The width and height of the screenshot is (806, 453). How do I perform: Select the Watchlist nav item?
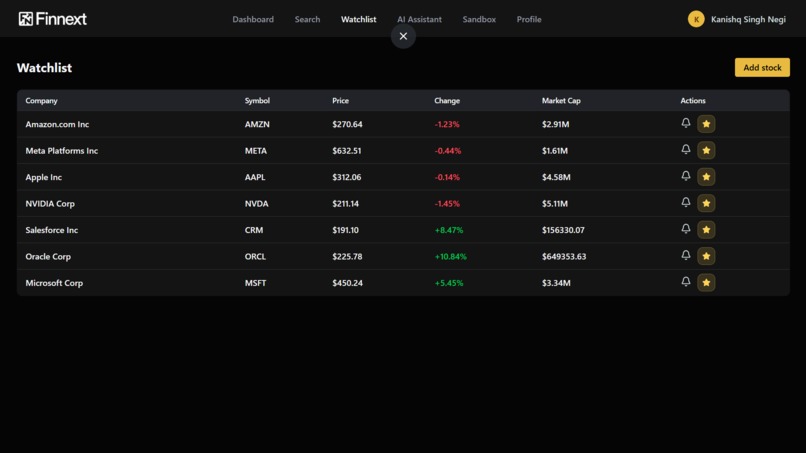click(358, 19)
